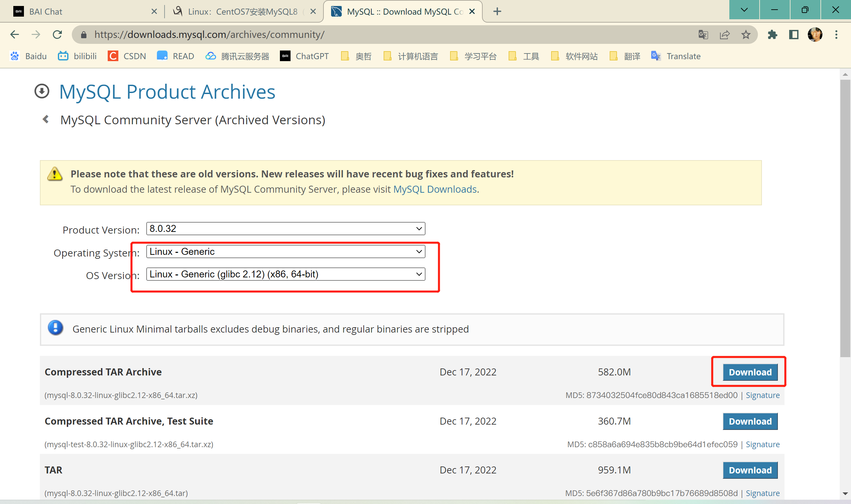The height and width of the screenshot is (504, 851).
Task: Click the filename mysql-8.0.32-linux-glibc2.12-x86_64.tar.xz
Action: pyautogui.click(x=121, y=395)
